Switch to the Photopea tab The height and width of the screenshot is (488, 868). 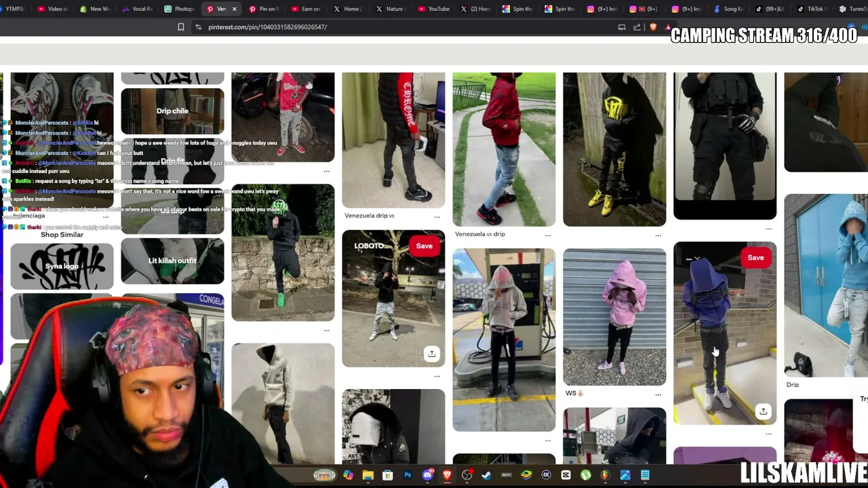pyautogui.click(x=180, y=9)
